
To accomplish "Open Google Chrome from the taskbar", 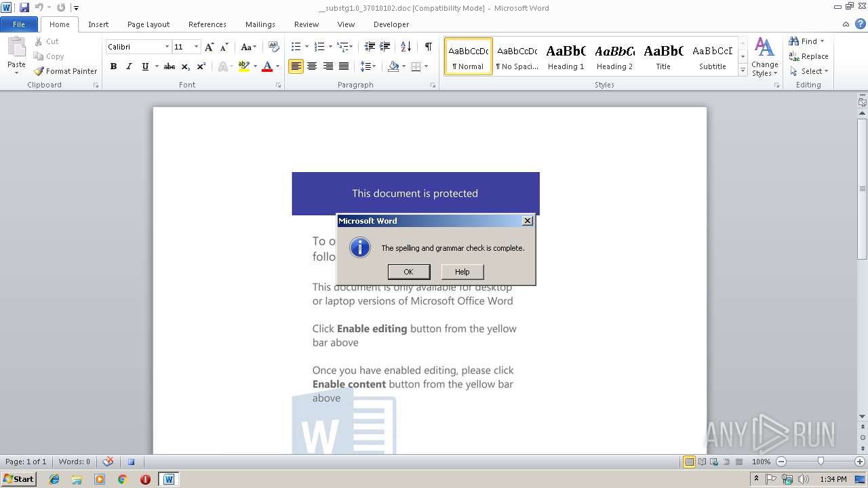I will coord(122,479).
